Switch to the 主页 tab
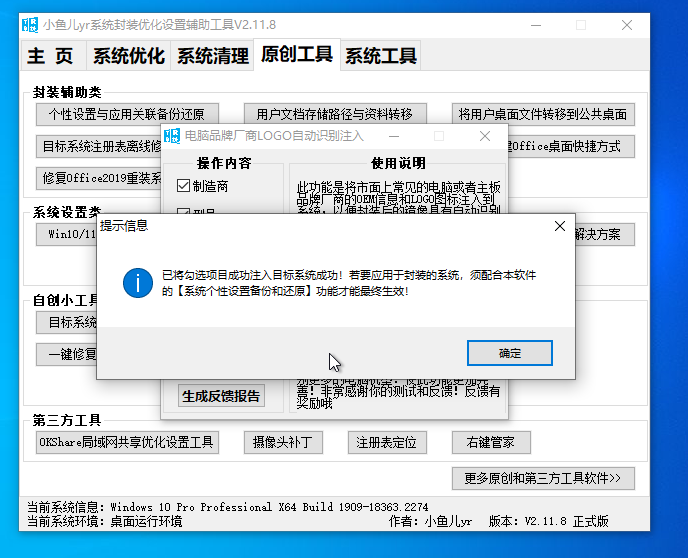The width and height of the screenshot is (688, 558). (x=50, y=56)
